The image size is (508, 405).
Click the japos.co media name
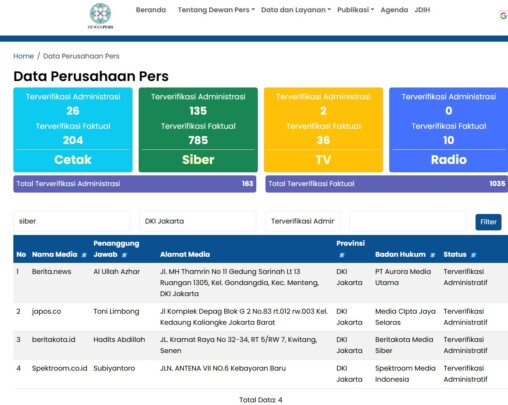(46, 312)
